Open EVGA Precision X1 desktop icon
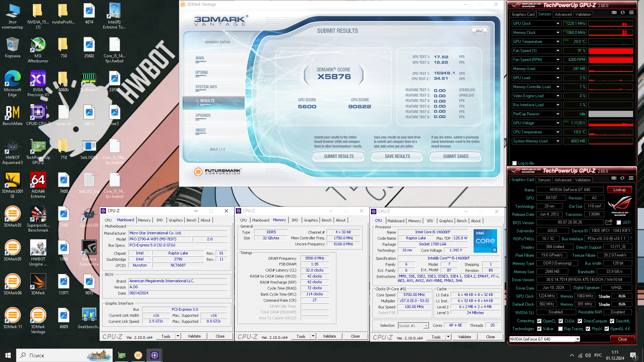This screenshot has height=362, width=644. pyautogui.click(x=38, y=84)
